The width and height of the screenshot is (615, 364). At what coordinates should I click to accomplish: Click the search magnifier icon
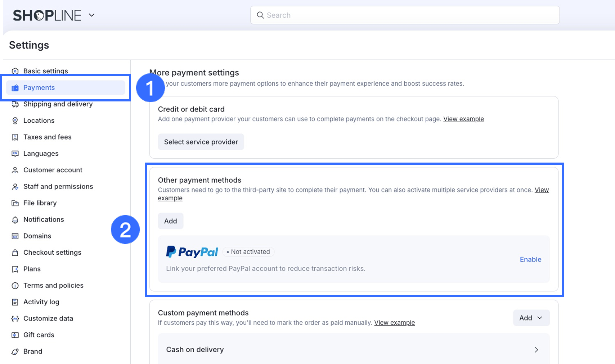click(x=260, y=15)
